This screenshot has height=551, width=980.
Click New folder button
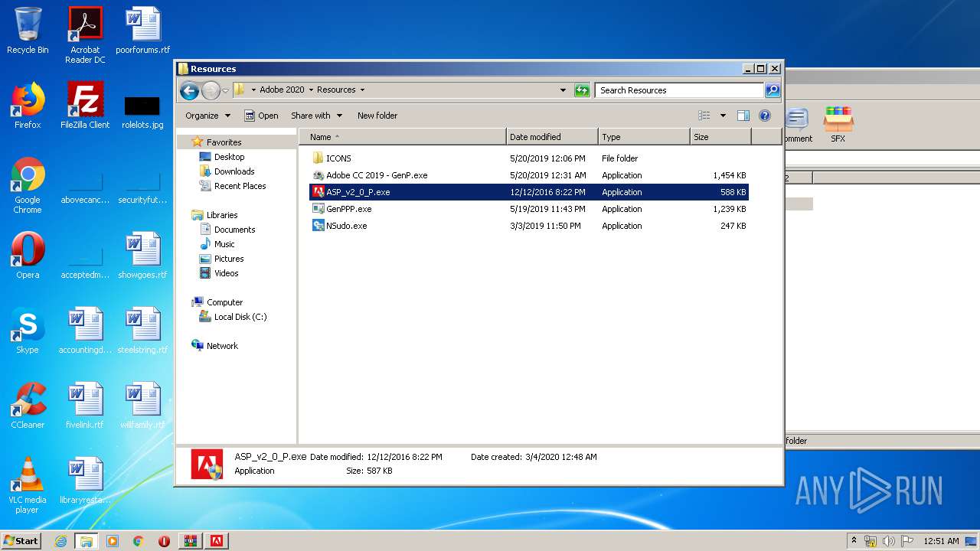pos(377,116)
